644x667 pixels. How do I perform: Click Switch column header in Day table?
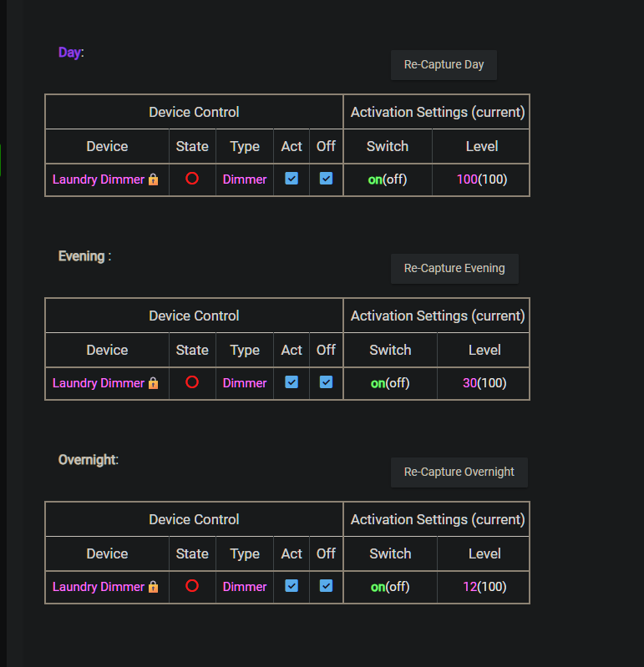coord(388,146)
